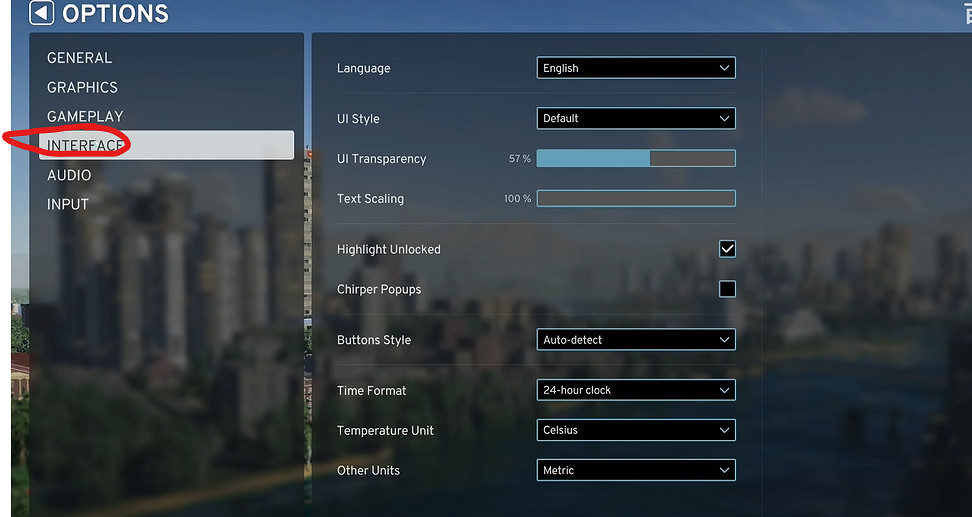Go to the Audio settings tab
972x517 pixels.
click(x=69, y=175)
